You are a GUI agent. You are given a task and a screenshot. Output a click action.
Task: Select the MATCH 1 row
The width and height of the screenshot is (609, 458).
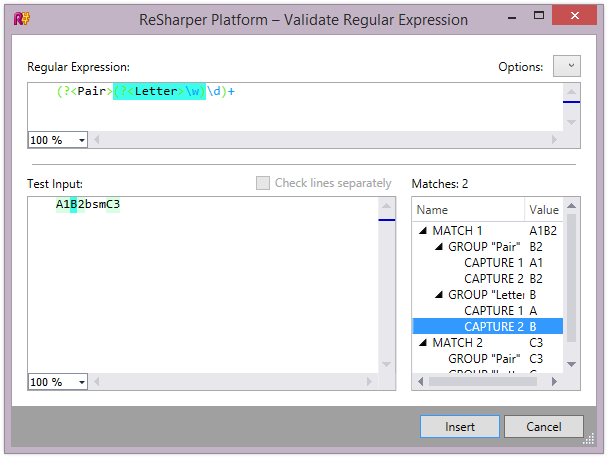tap(488, 231)
